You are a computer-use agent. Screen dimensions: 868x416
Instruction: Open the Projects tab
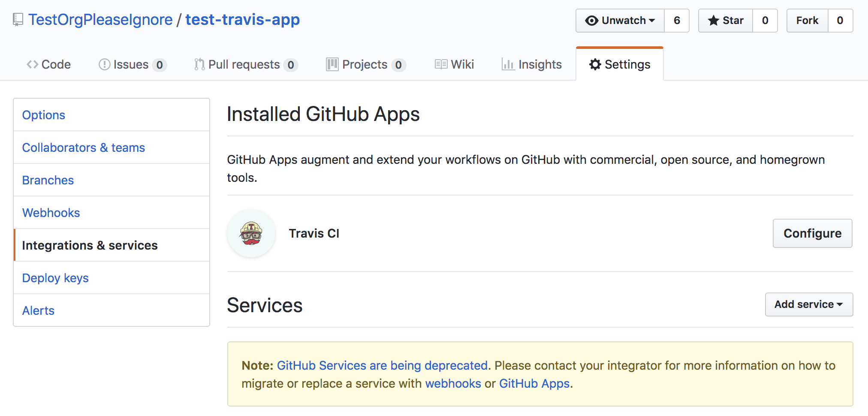pyautogui.click(x=366, y=64)
